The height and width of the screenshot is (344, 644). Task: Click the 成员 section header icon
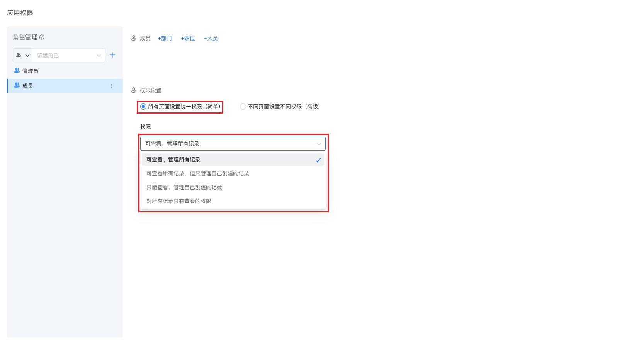134,38
